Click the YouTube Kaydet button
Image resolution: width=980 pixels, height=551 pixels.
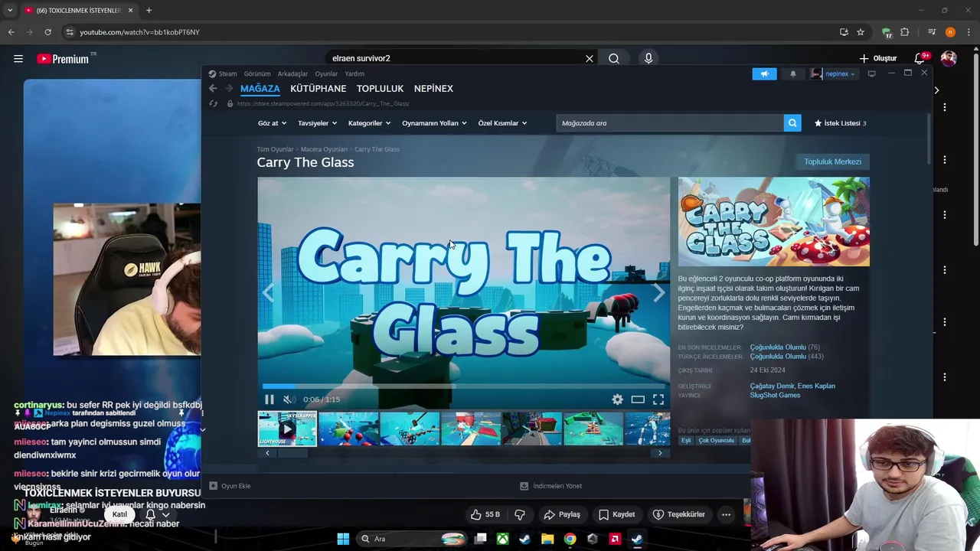(x=616, y=514)
